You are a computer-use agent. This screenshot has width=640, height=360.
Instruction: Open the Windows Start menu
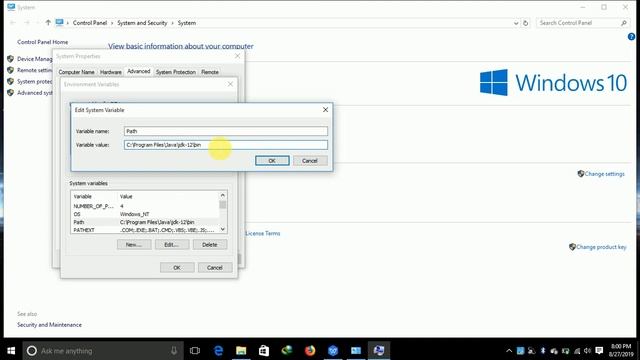point(11,351)
